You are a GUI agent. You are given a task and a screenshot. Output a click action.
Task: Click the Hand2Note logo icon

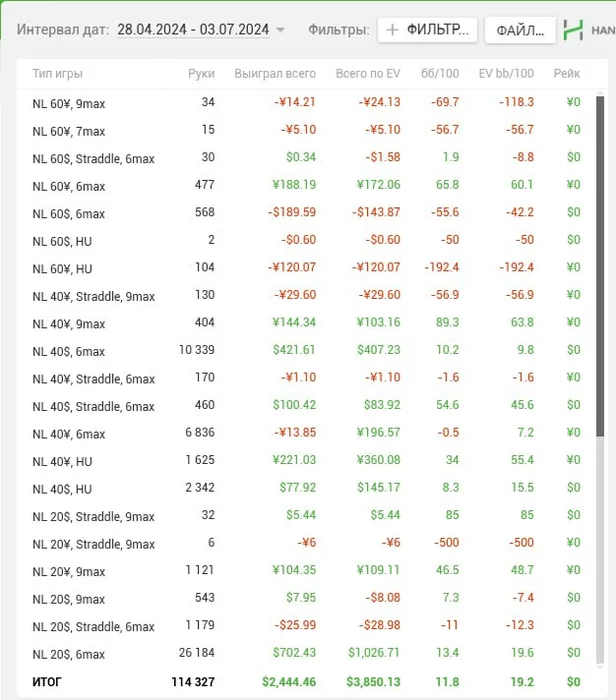point(573,30)
